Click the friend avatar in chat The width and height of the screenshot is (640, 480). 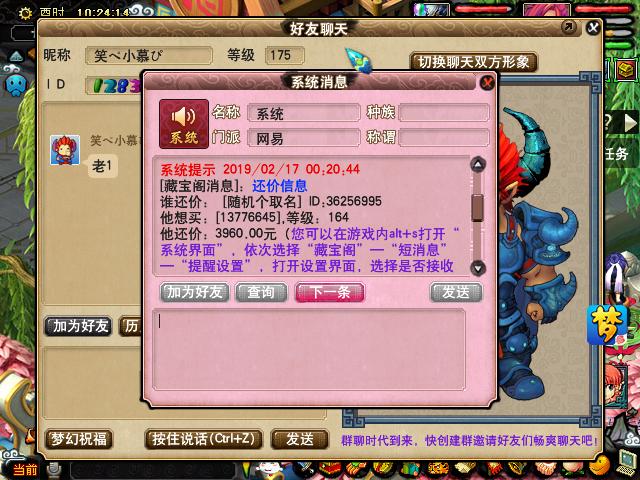[x=65, y=150]
